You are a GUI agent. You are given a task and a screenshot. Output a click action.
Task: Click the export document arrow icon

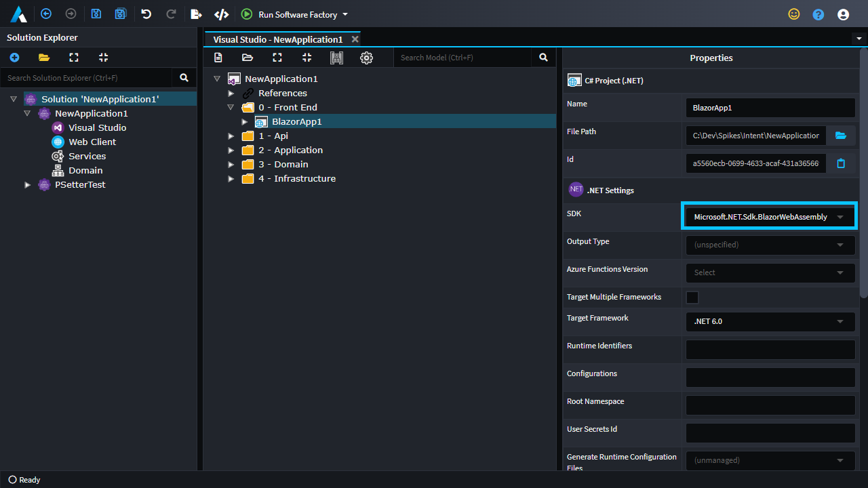tap(197, 14)
